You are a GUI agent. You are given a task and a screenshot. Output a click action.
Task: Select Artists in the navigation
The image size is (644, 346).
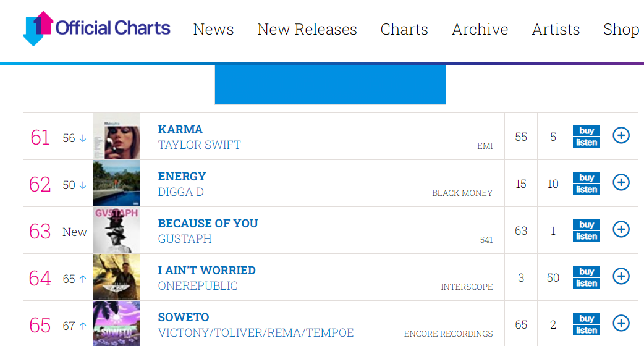click(556, 29)
